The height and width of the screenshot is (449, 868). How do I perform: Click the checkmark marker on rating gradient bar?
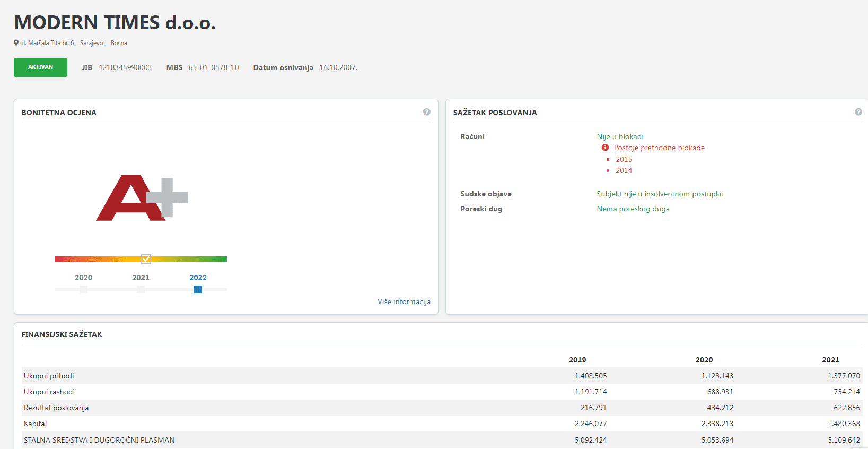[146, 259]
